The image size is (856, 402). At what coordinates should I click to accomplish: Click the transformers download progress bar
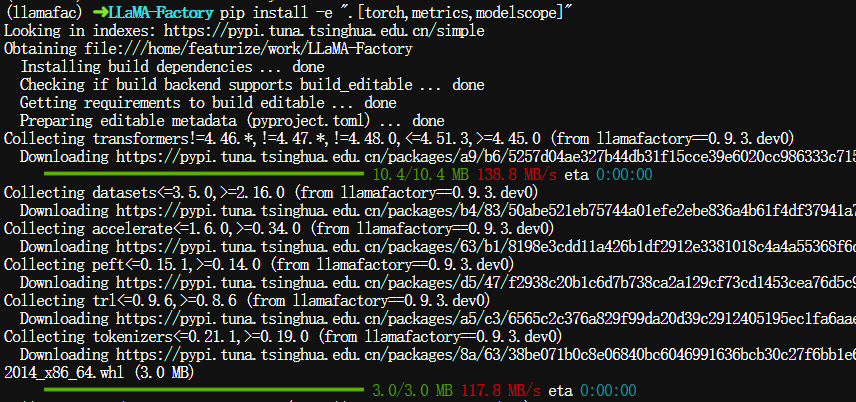pos(204,175)
